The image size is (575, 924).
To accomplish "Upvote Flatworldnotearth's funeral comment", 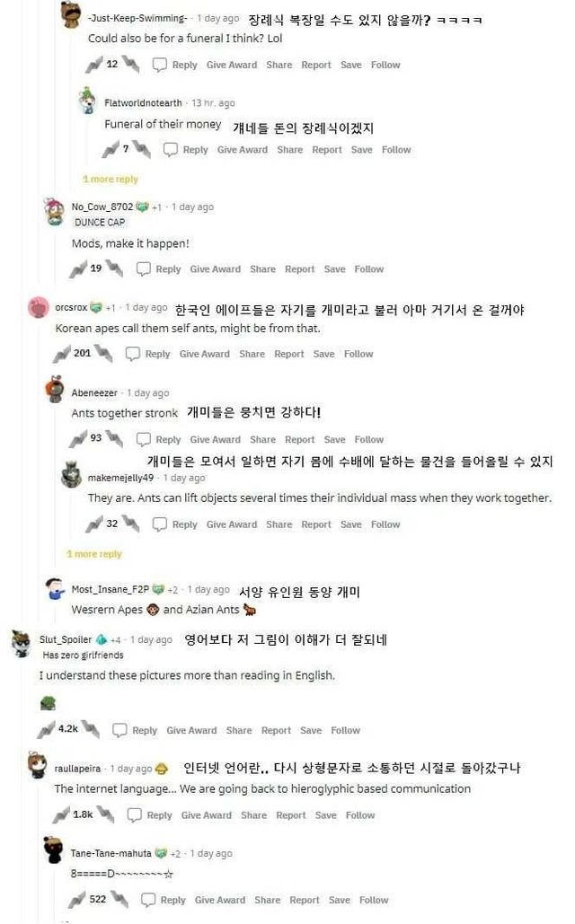I will [x=111, y=150].
